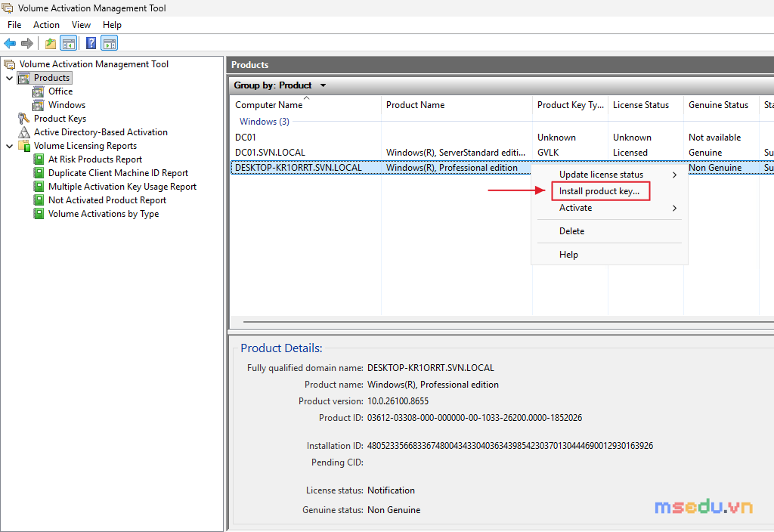Select Active Directory-Based Activation tree item
The width and height of the screenshot is (774, 532).
tap(101, 132)
